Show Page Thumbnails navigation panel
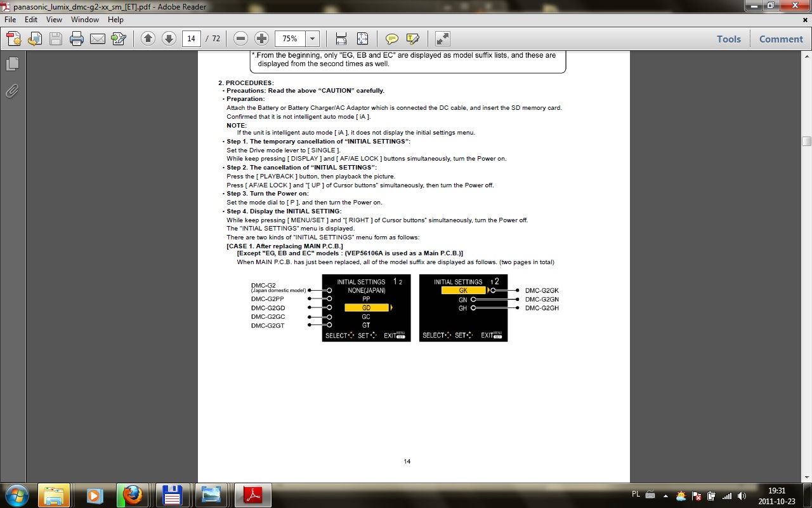Screen dimensions: 812x508 coord(12,64)
